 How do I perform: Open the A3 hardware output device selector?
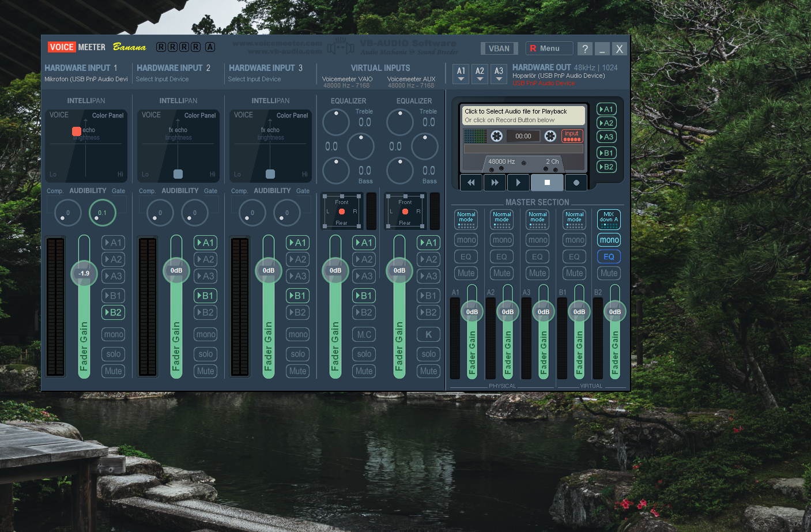click(499, 73)
